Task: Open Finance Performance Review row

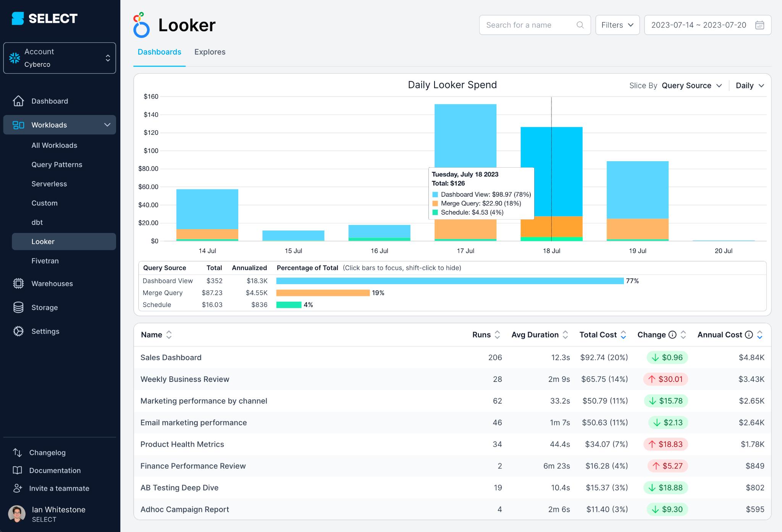Action: 452,466
